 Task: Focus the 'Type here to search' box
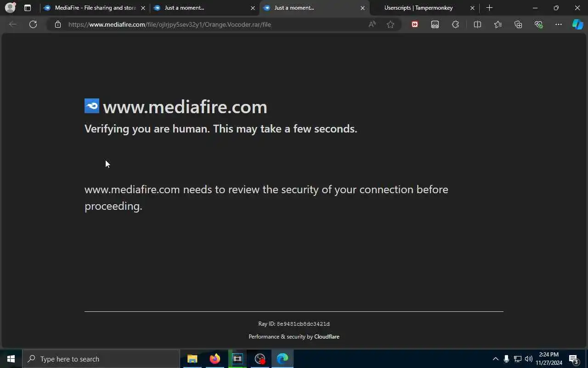coord(101,359)
